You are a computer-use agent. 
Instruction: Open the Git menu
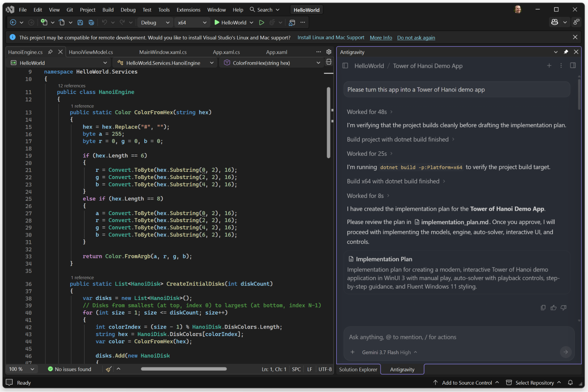(70, 10)
